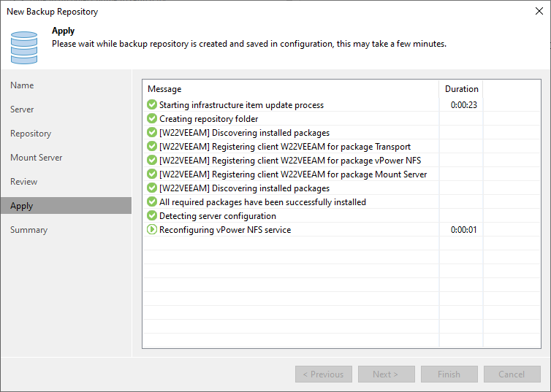Click the backup repository database icon
The image size is (551, 392).
coord(24,47)
